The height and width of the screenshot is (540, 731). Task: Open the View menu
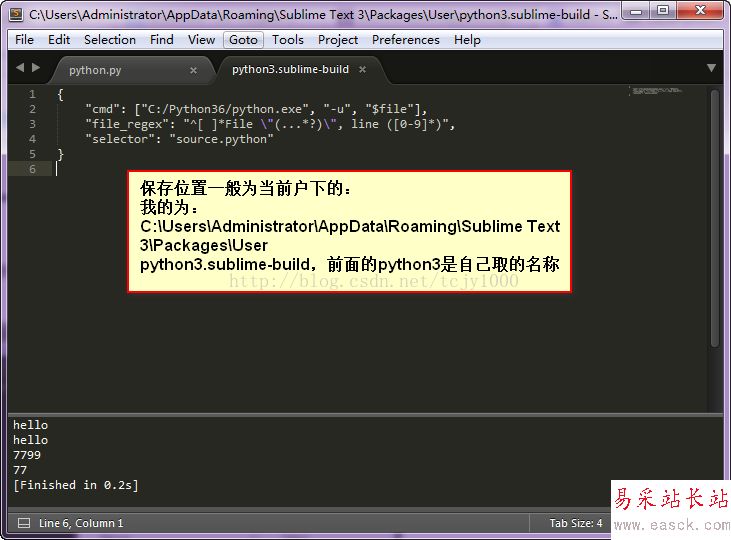(x=201, y=40)
